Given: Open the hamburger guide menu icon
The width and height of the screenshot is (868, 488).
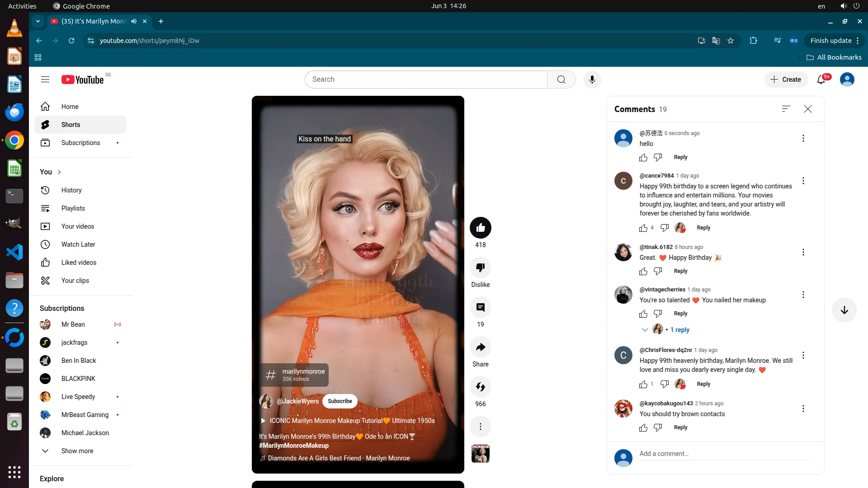Looking at the screenshot, I should [x=45, y=80].
